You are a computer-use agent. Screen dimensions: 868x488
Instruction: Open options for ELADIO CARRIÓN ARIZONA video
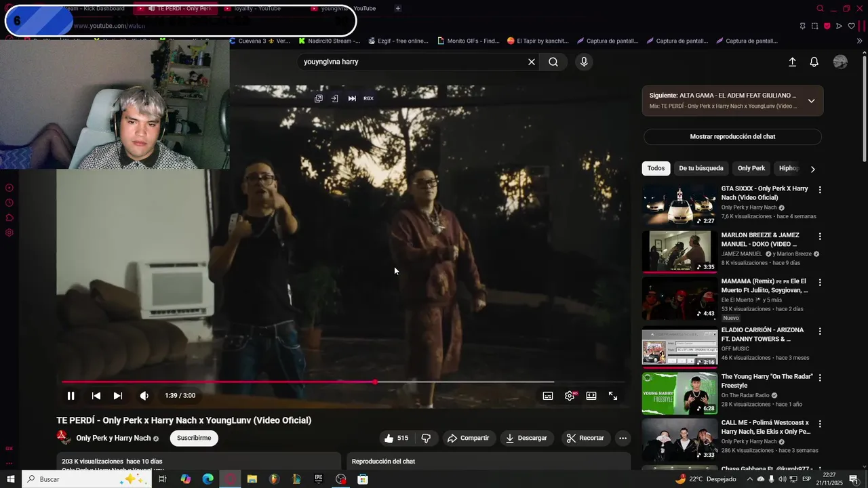(x=820, y=331)
